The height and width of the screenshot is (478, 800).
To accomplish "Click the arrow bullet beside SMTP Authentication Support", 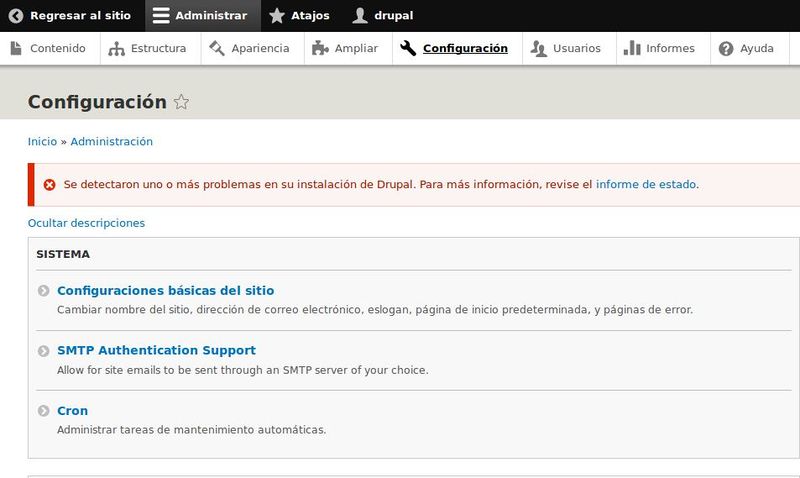I will tap(43, 351).
